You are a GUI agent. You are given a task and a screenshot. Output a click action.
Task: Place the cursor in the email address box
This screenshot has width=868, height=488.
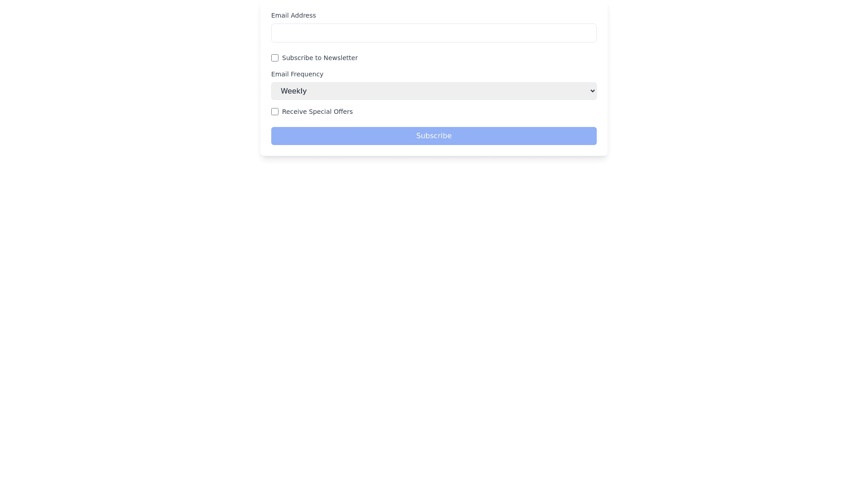click(x=434, y=33)
